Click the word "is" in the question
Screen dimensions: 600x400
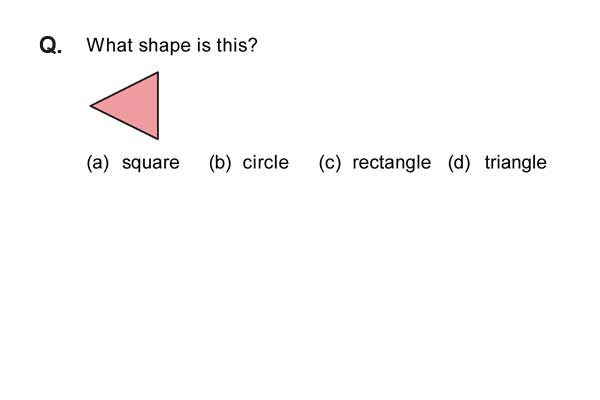point(204,45)
